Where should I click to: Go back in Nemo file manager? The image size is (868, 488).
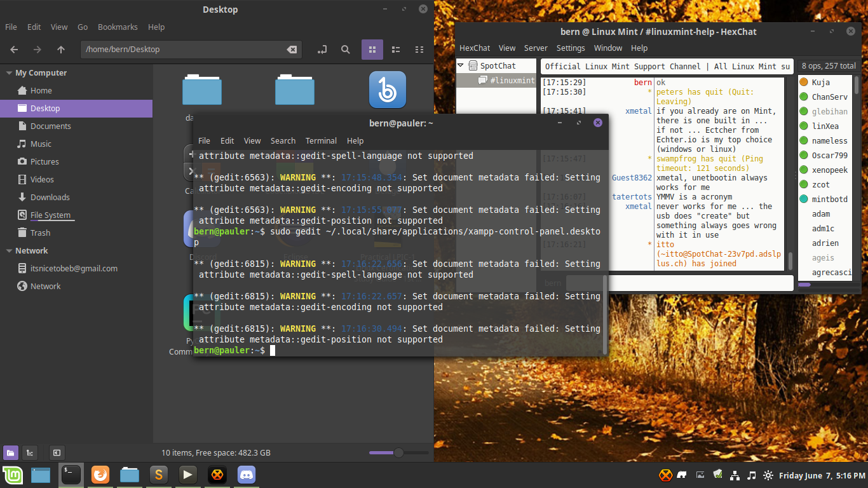pos(14,50)
